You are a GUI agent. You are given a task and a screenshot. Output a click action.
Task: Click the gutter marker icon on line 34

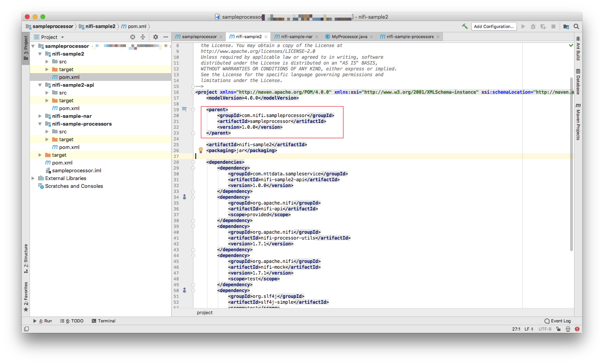(x=184, y=197)
